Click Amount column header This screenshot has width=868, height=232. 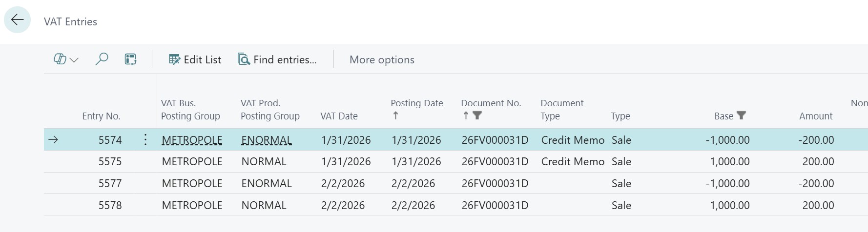coord(815,116)
